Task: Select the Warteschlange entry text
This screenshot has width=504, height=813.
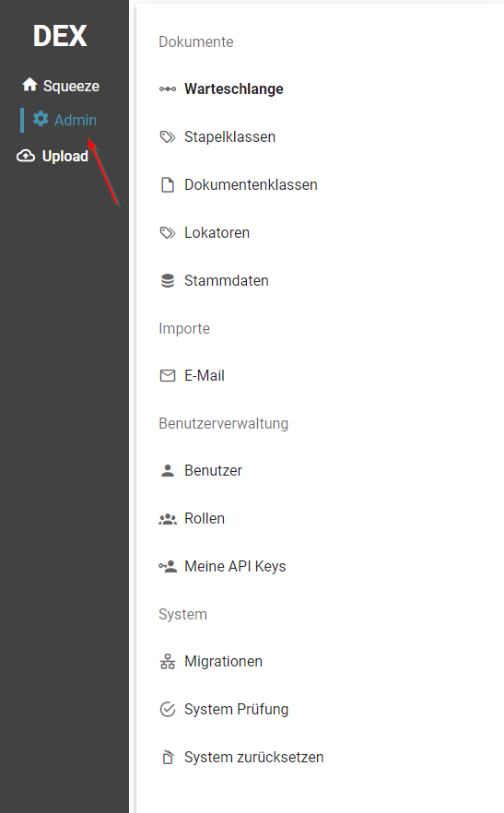Action: (234, 89)
